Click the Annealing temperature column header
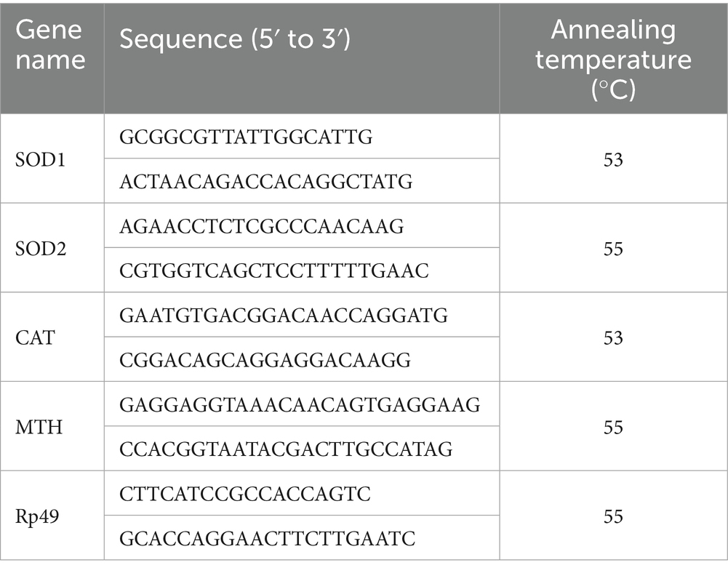 (613, 60)
